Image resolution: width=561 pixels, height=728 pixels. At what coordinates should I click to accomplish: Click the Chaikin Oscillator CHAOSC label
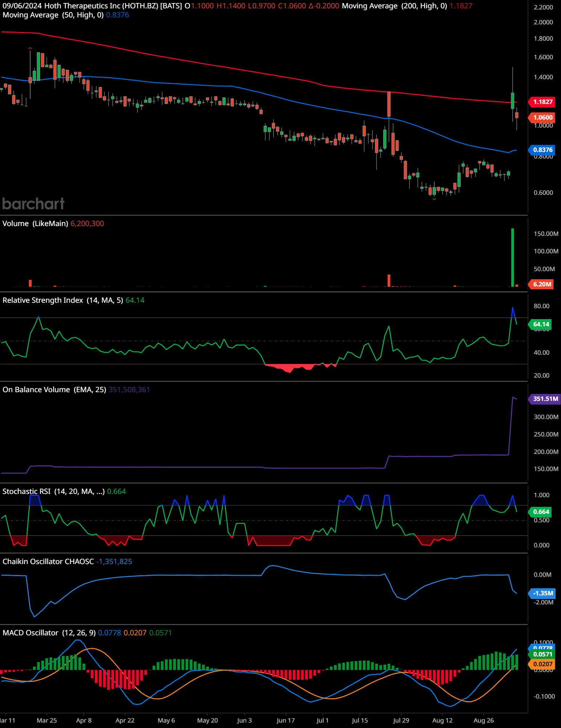[x=48, y=562]
